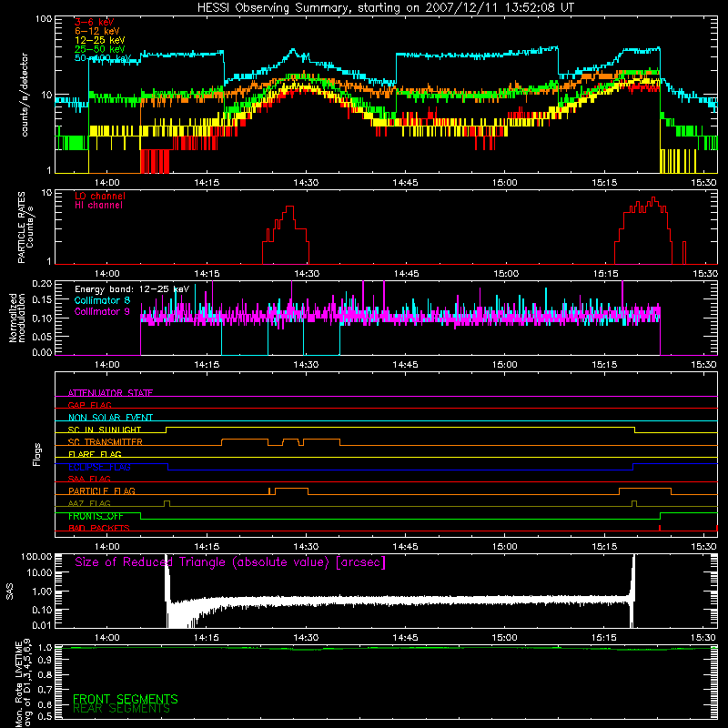Click the 0.20 value on modulation axis
Viewport: 728px width, 728px height.
coord(42,284)
